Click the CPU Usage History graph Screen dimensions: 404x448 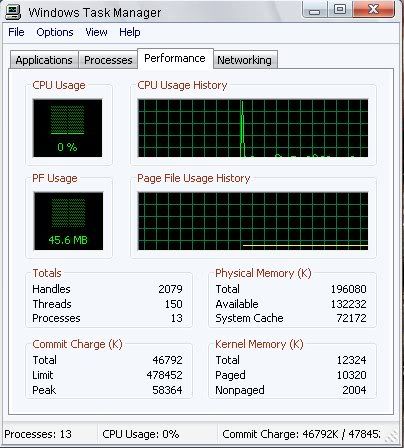pos(253,128)
